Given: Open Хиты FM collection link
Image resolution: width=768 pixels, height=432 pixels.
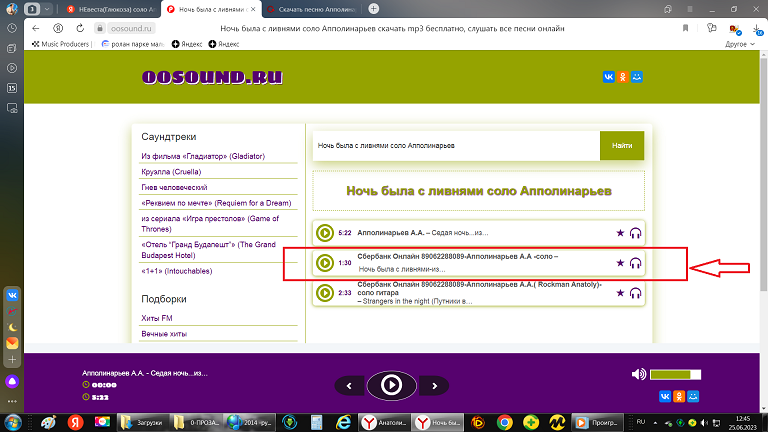Looking at the screenshot, I should coord(157,318).
